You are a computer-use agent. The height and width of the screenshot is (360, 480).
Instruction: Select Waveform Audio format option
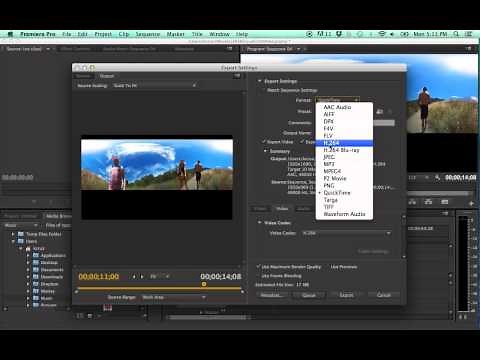[x=344, y=214]
